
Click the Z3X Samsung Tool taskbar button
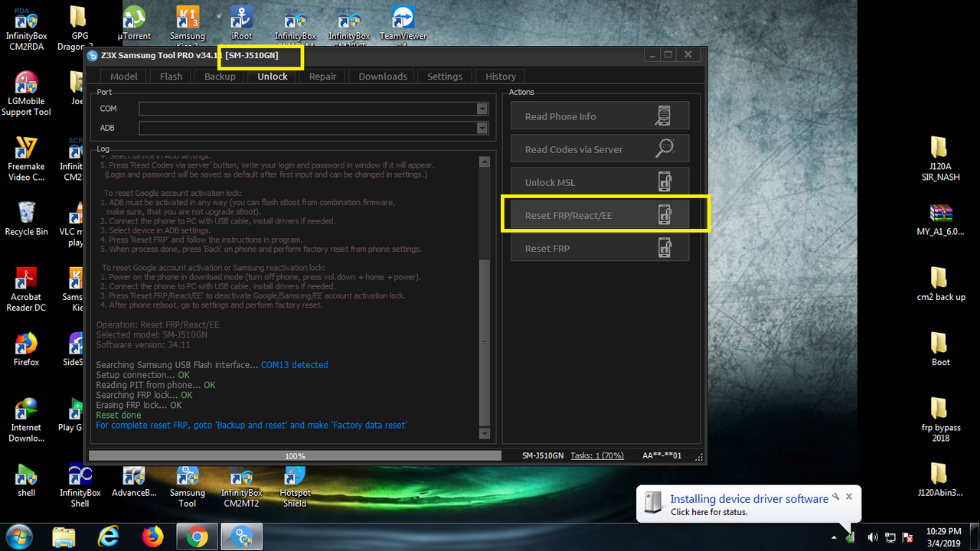pyautogui.click(x=242, y=537)
